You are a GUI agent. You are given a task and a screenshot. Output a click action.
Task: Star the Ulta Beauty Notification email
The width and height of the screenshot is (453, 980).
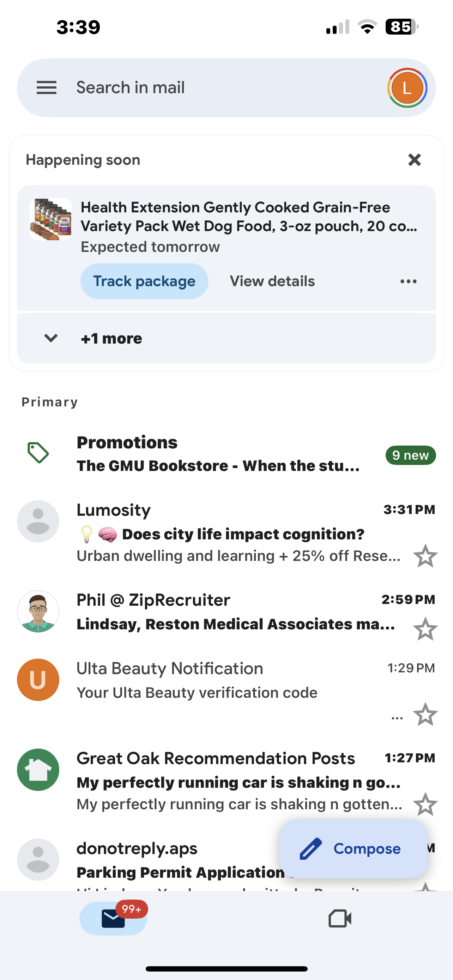click(425, 714)
